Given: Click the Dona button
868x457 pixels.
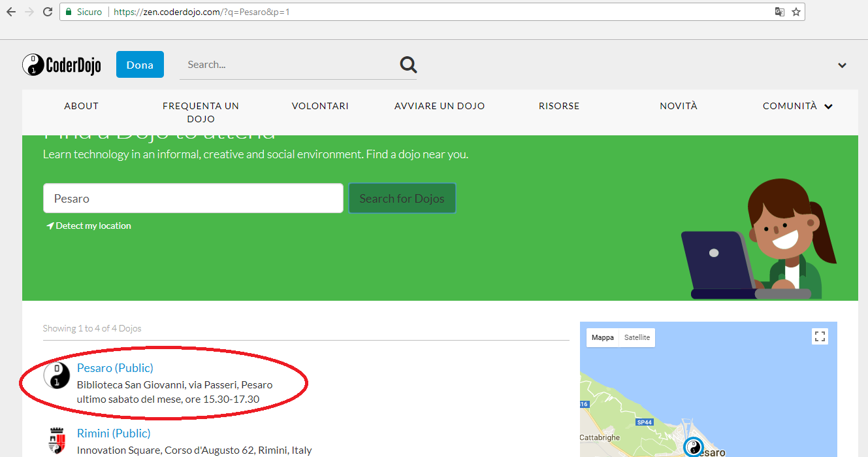Looking at the screenshot, I should click(140, 65).
